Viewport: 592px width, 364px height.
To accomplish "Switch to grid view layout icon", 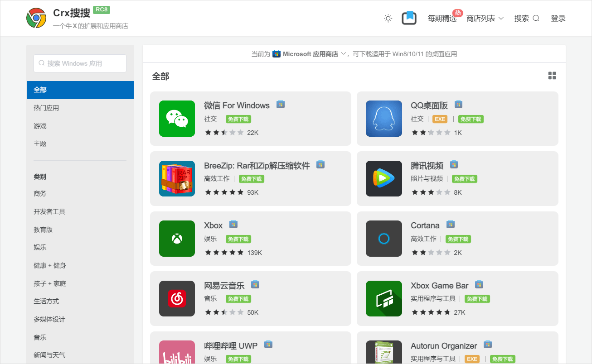I will pos(552,76).
